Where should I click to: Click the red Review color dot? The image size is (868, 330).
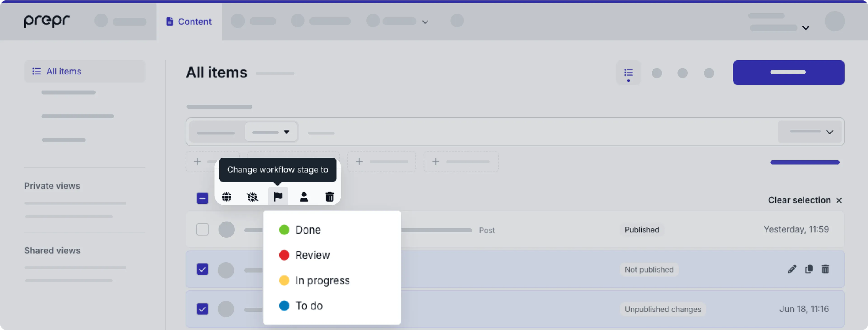[x=284, y=255]
